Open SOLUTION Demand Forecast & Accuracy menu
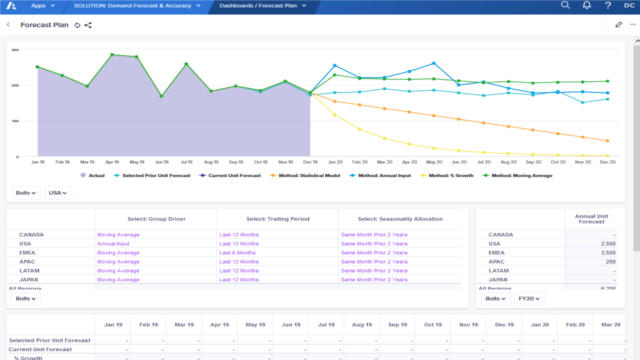 [137, 6]
